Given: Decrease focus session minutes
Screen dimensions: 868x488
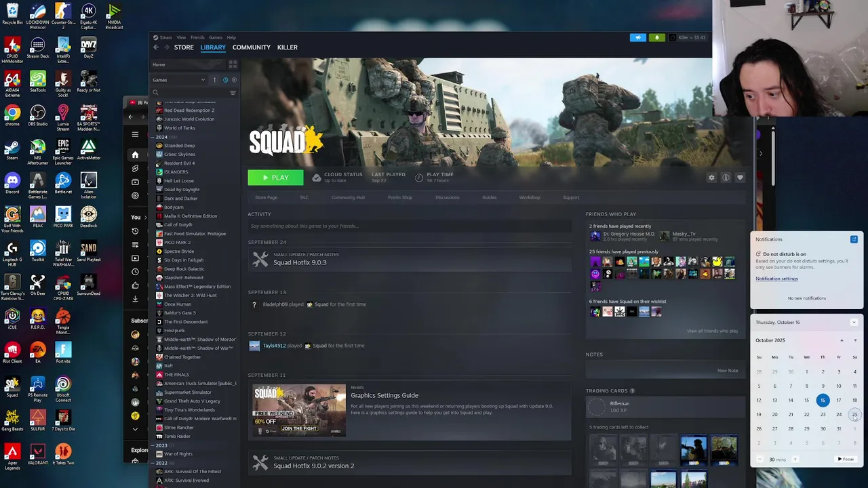Looking at the screenshot, I should (759, 460).
